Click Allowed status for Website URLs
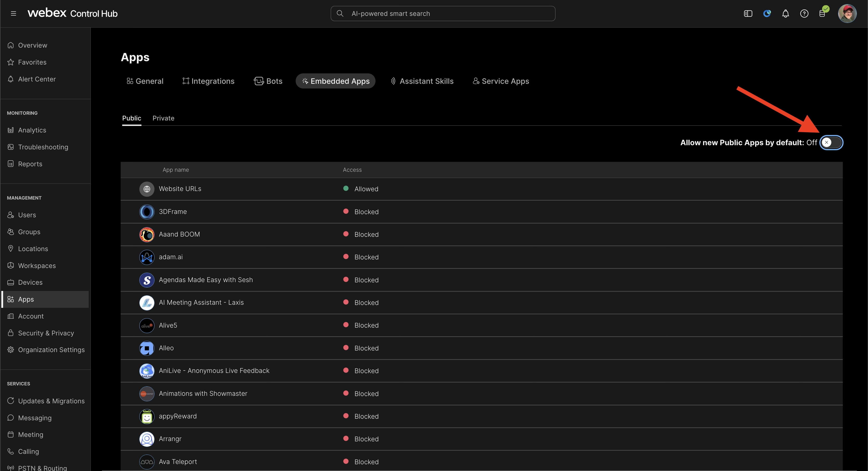The height and width of the screenshot is (471, 868). point(361,189)
